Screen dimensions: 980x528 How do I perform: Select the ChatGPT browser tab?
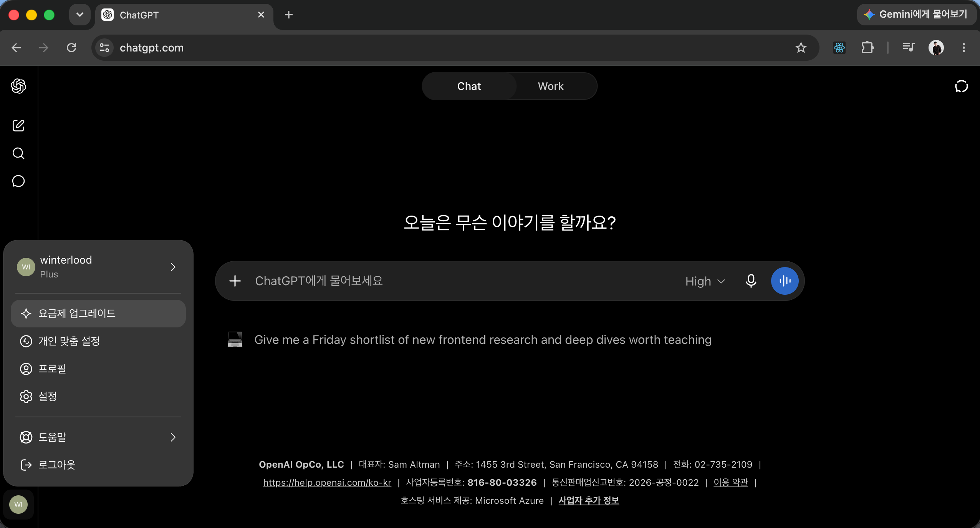tap(184, 15)
